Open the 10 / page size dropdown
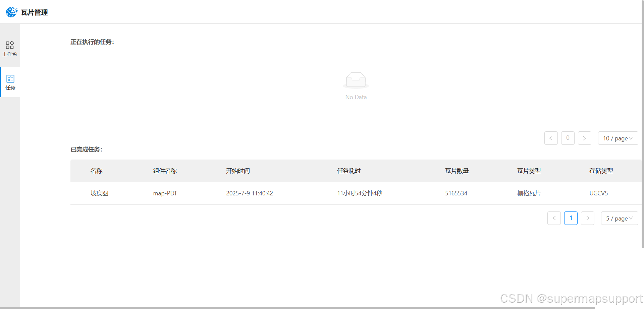The image size is (644, 309). tap(618, 138)
